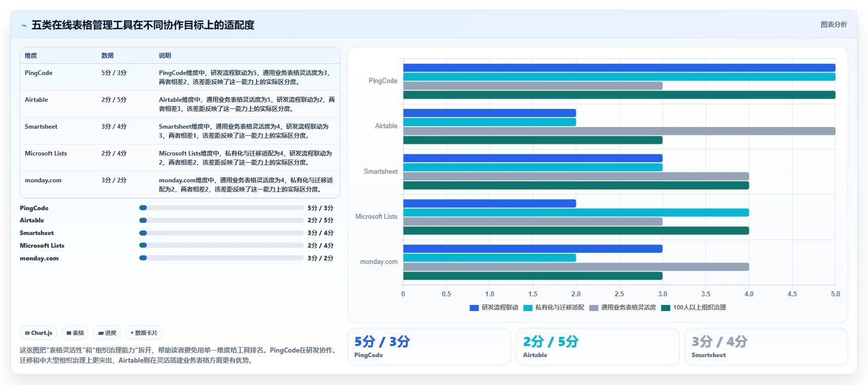This screenshot has width=868, height=385.
Task: Click Microsoft Lists' cyan 私有化与迁移适配 bar
Action: tap(576, 213)
